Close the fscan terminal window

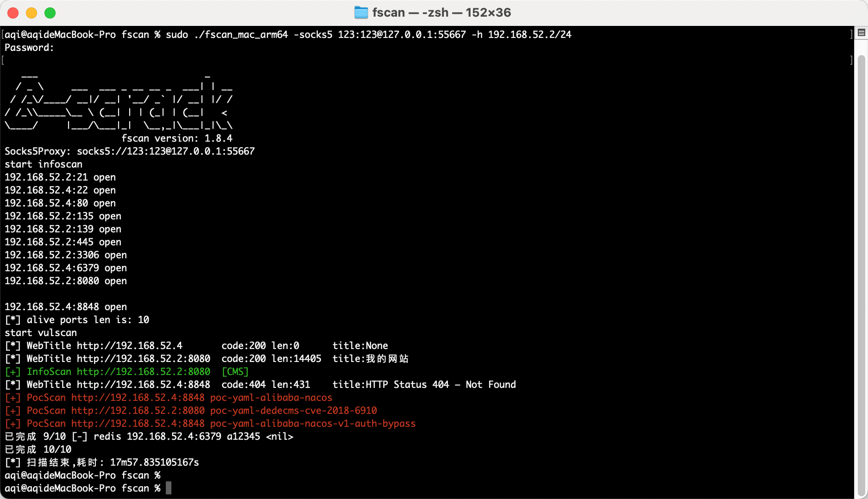tap(13, 13)
